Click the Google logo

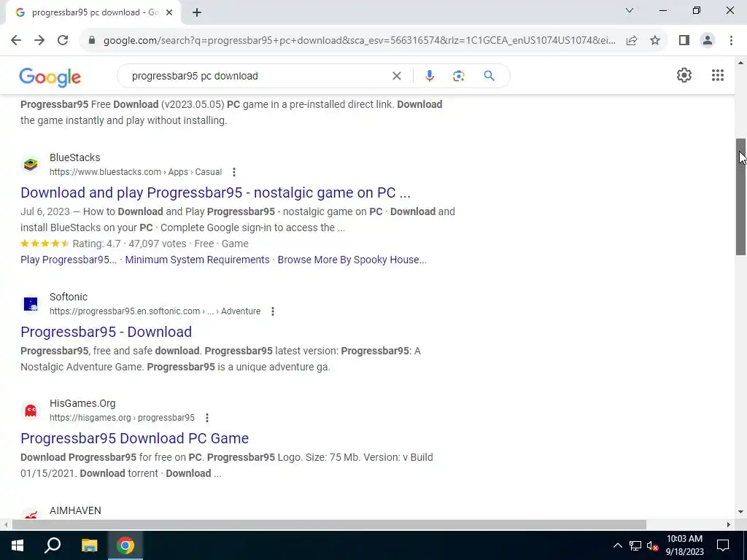coord(50,77)
